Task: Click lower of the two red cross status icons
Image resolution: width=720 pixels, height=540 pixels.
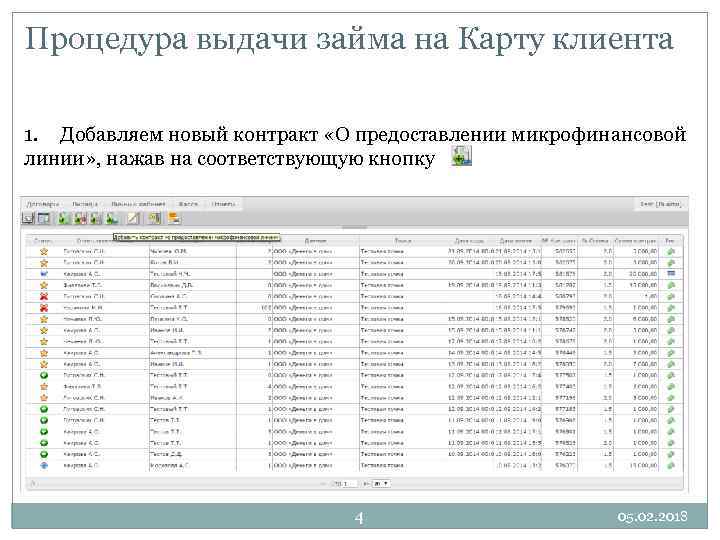Action: (44, 308)
